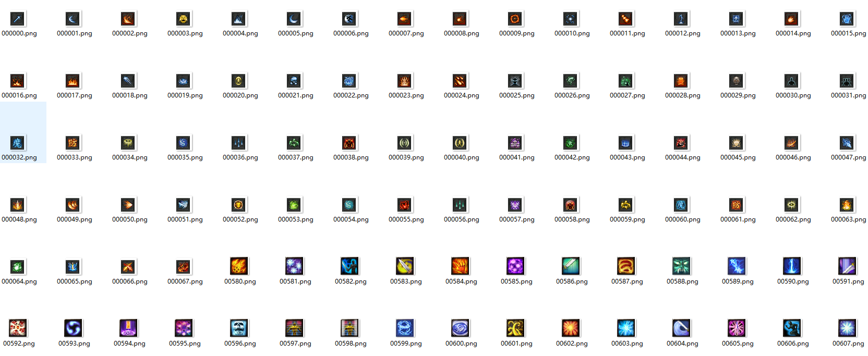Click the filename label 00590.png
Viewport: 868px width, 356px height.
[793, 281]
